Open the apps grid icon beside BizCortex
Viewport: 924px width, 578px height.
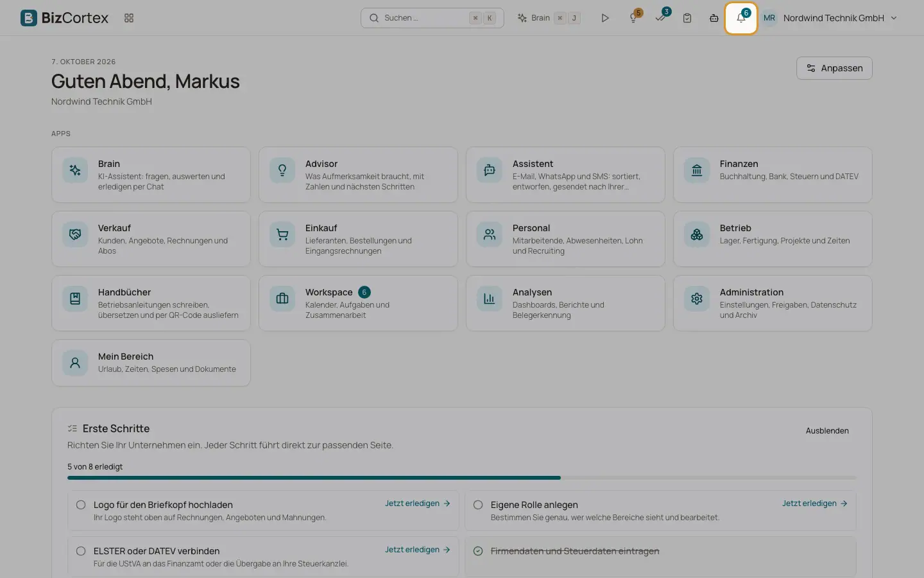coord(129,18)
